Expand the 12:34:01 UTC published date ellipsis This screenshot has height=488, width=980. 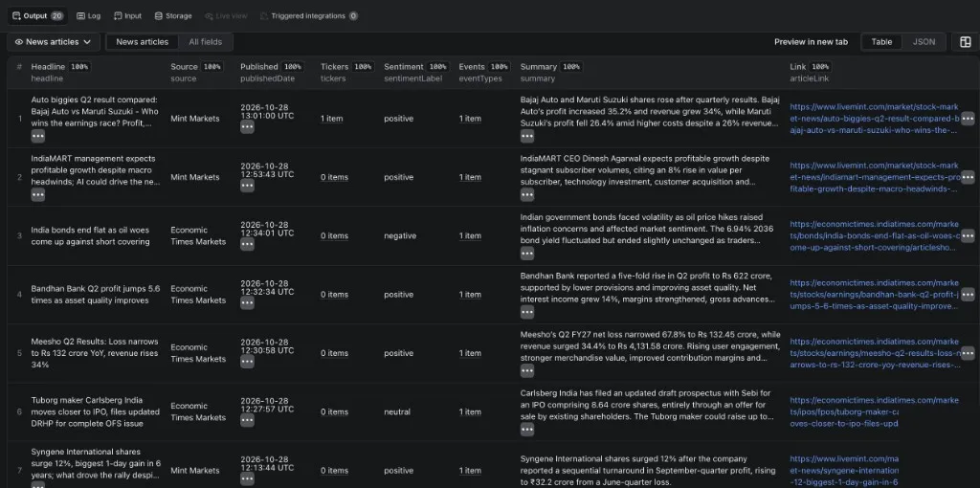click(247, 244)
